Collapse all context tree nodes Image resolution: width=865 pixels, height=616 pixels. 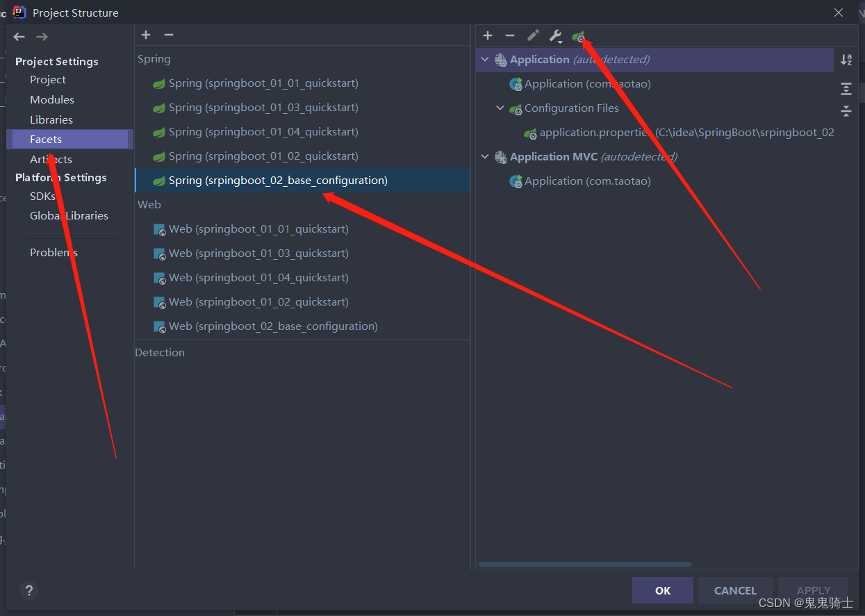tap(846, 111)
